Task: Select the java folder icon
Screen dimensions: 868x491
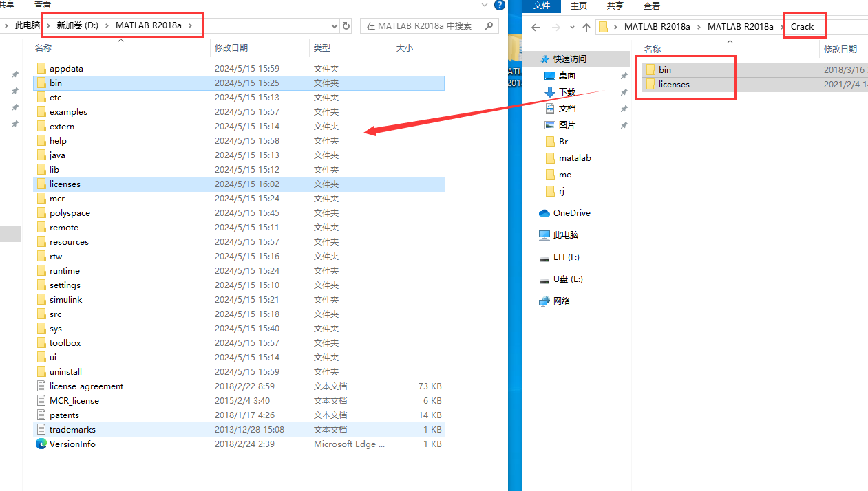Action: 41,155
